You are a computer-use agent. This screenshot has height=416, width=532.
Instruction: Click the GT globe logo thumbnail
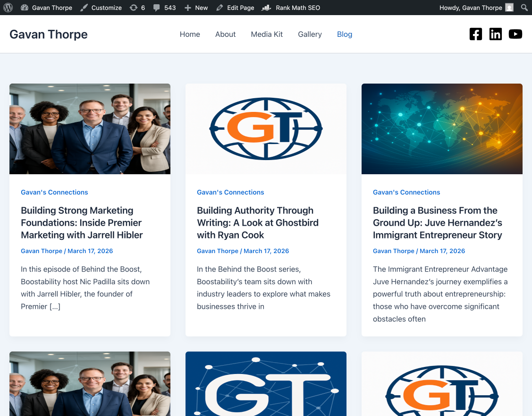coord(266,128)
